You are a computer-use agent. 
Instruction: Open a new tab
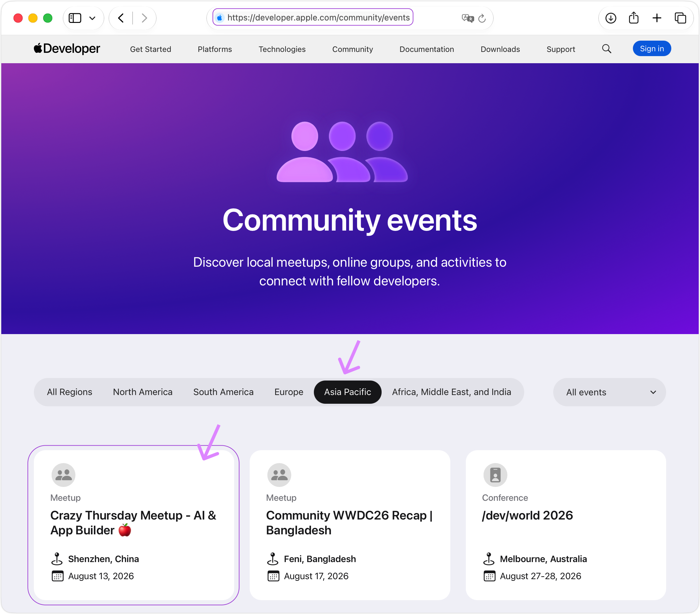click(x=657, y=18)
